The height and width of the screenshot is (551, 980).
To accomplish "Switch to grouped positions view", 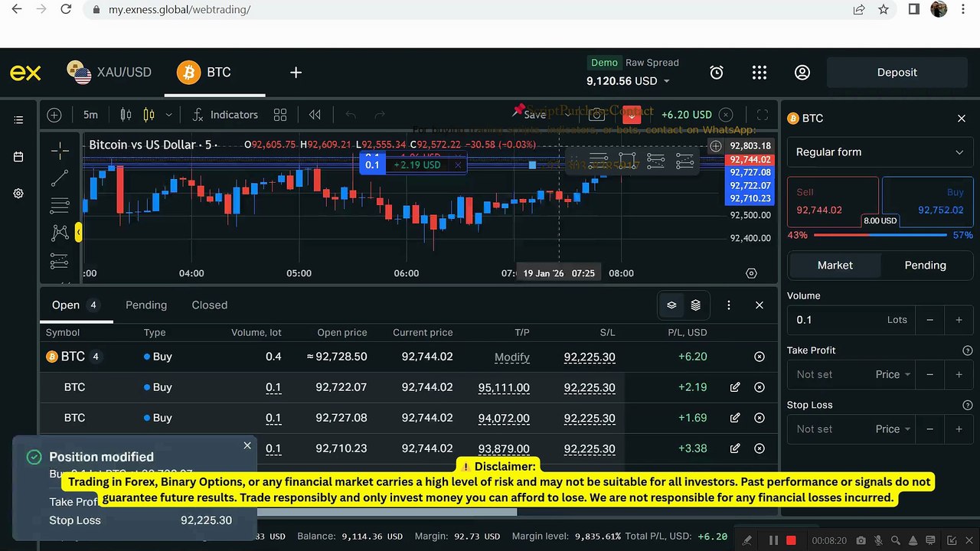I will pyautogui.click(x=671, y=305).
